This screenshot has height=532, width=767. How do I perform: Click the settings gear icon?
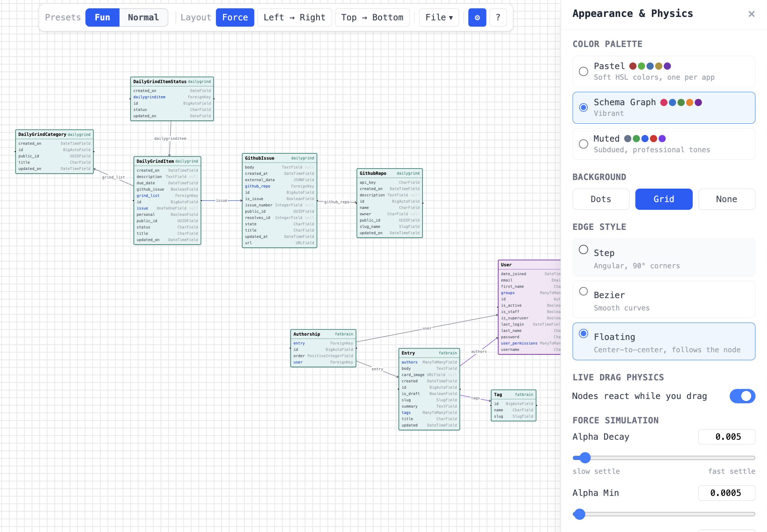click(477, 17)
